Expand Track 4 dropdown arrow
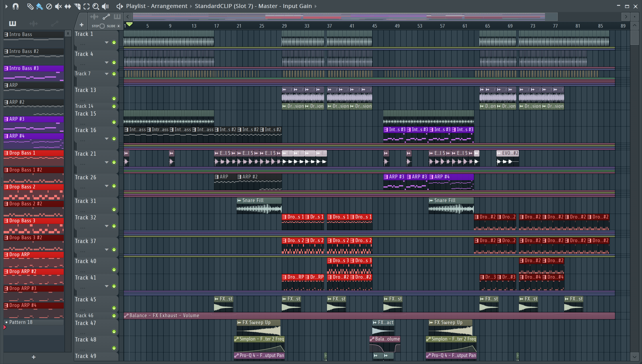642x364 pixels. [107, 63]
